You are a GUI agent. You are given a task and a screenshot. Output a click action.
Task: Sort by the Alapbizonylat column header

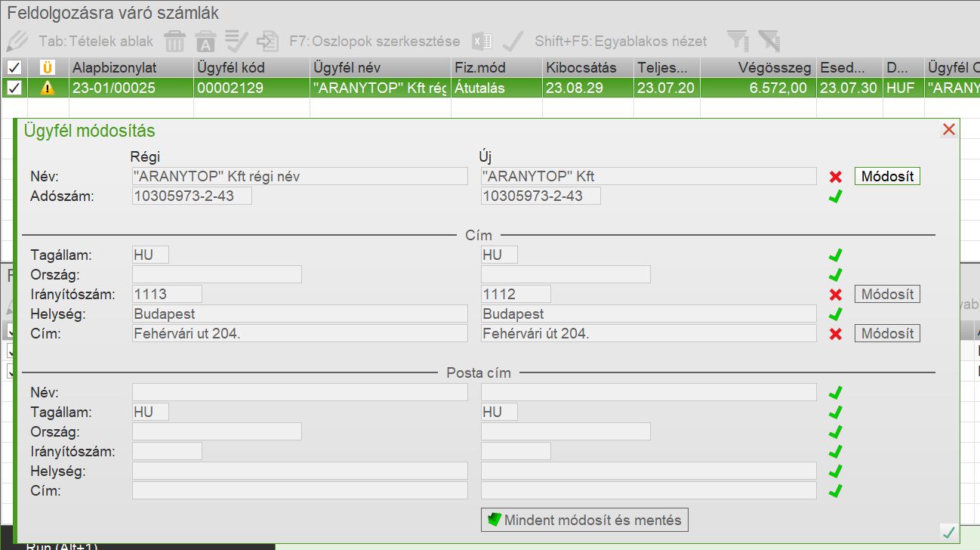[130, 67]
